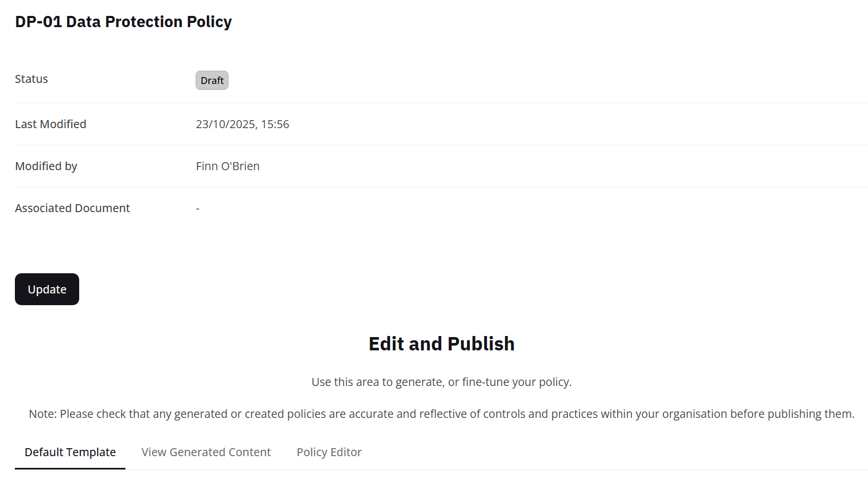Click the Edit and Publish heading

(x=441, y=343)
